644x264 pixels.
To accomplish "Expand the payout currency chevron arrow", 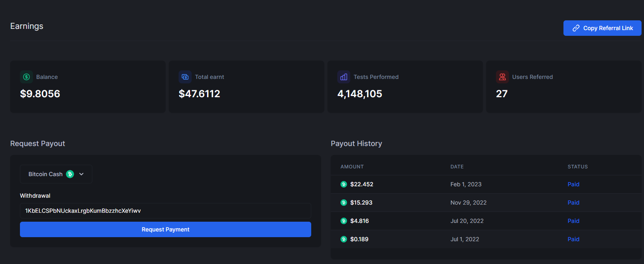I will (81, 174).
